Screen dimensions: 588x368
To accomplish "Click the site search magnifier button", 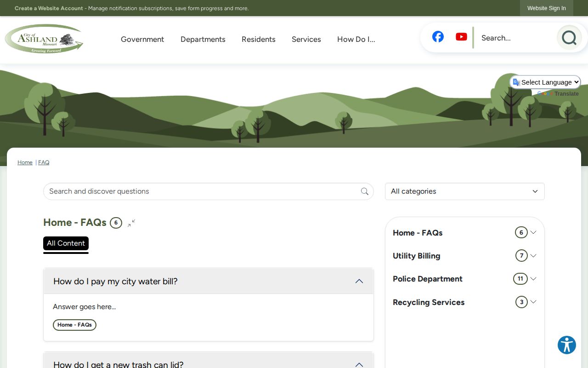I will point(569,38).
